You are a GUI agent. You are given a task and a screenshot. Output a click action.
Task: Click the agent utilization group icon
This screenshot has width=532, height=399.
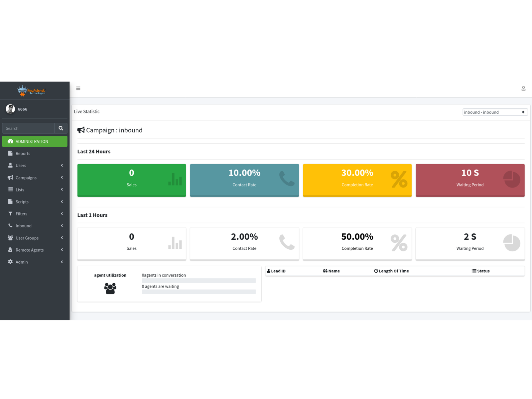click(x=110, y=288)
